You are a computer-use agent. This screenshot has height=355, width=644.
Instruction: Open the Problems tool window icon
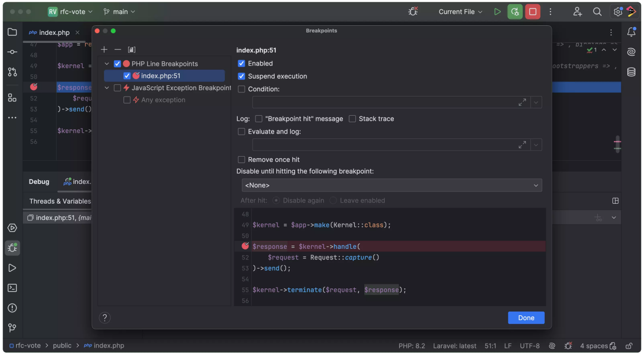[12, 308]
